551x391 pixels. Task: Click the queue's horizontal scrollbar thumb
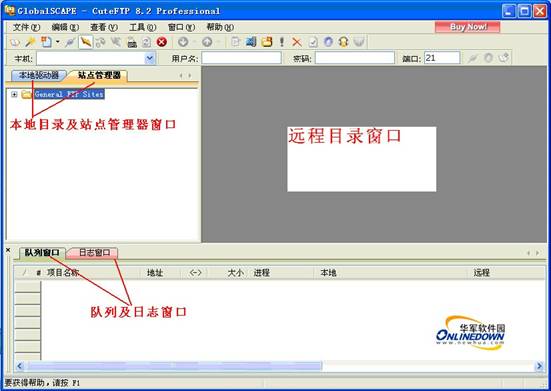click(x=175, y=366)
